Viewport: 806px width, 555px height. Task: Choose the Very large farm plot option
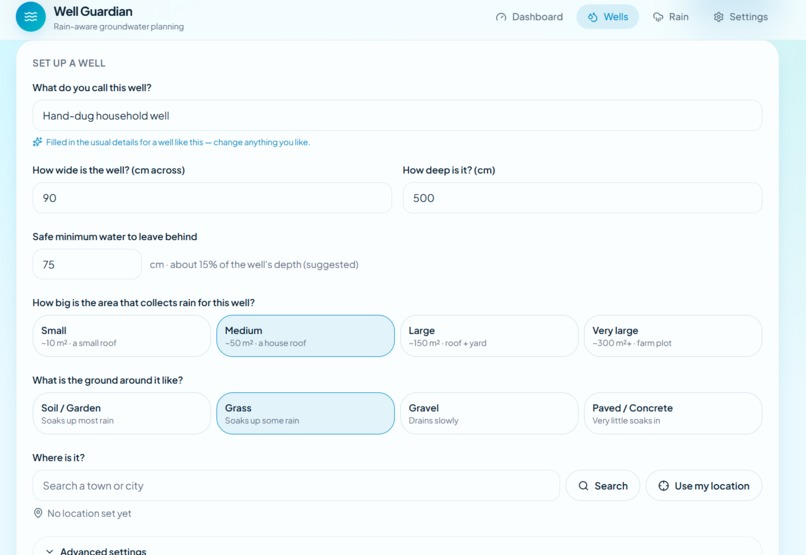pos(673,336)
